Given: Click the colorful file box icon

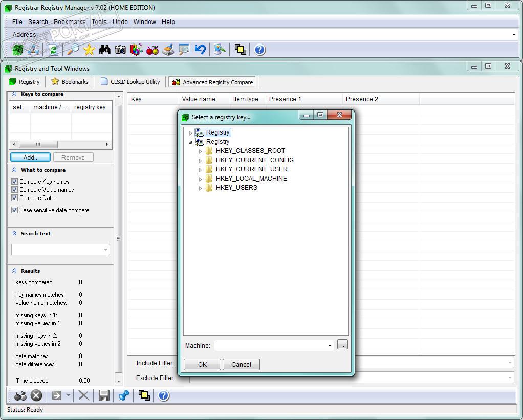Looking at the screenshot, I should click(x=137, y=50).
